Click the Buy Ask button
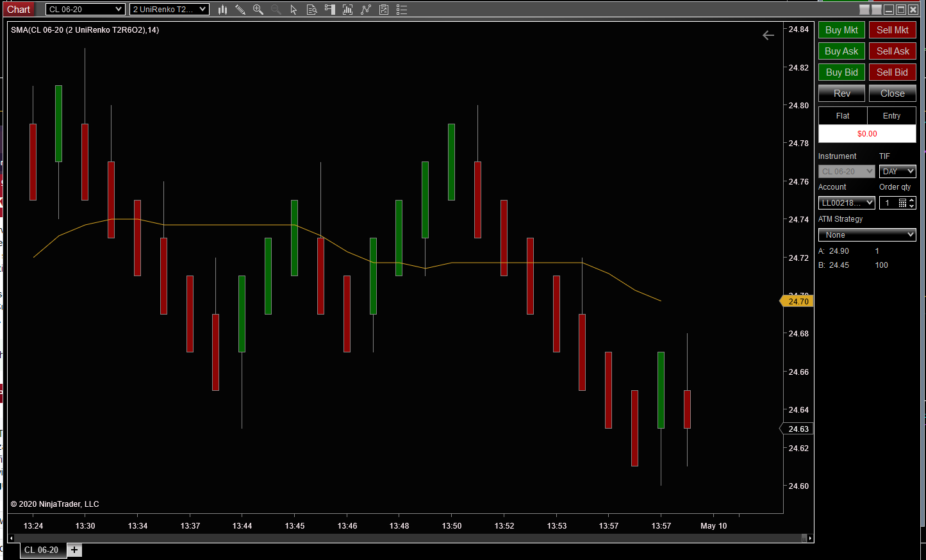This screenshot has width=926, height=560. coord(841,51)
